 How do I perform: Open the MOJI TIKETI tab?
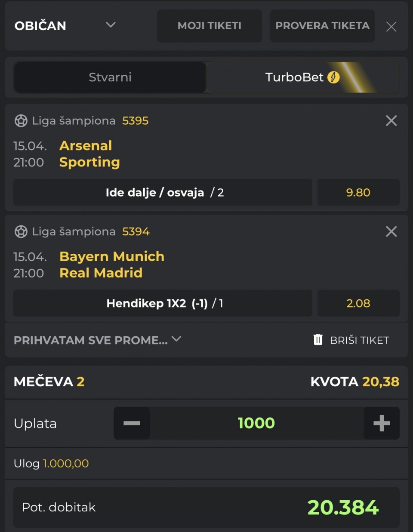210,26
